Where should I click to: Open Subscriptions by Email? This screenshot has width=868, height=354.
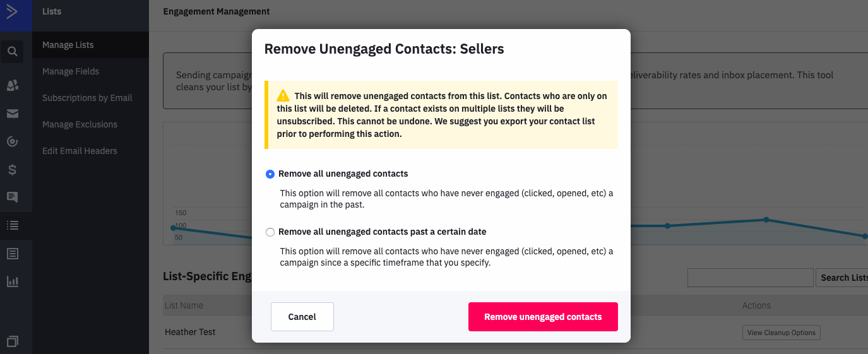tap(87, 98)
